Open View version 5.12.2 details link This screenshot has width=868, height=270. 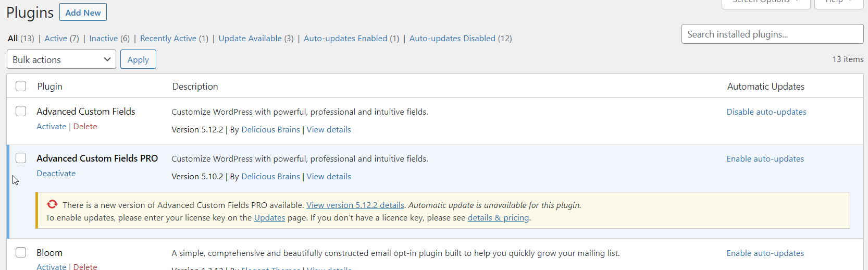pos(355,205)
